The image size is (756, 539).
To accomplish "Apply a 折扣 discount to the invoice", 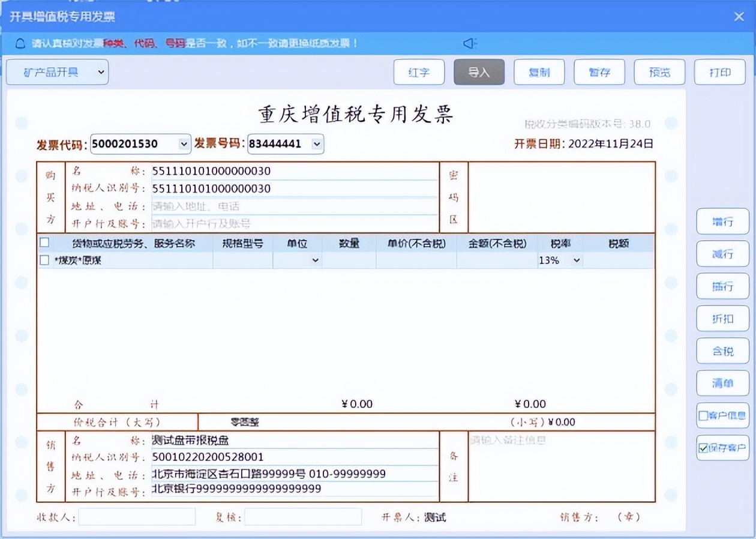I will point(722,319).
